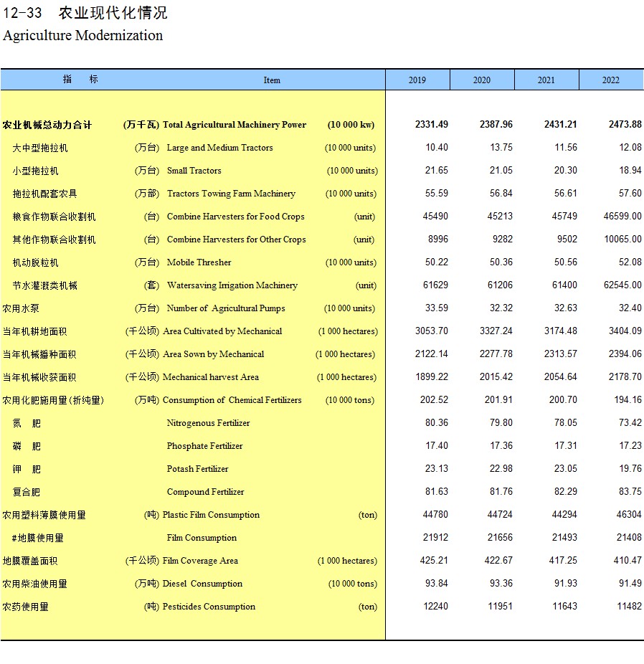Click 'Small Tractors' row label
644x664 pixels.
194,170
